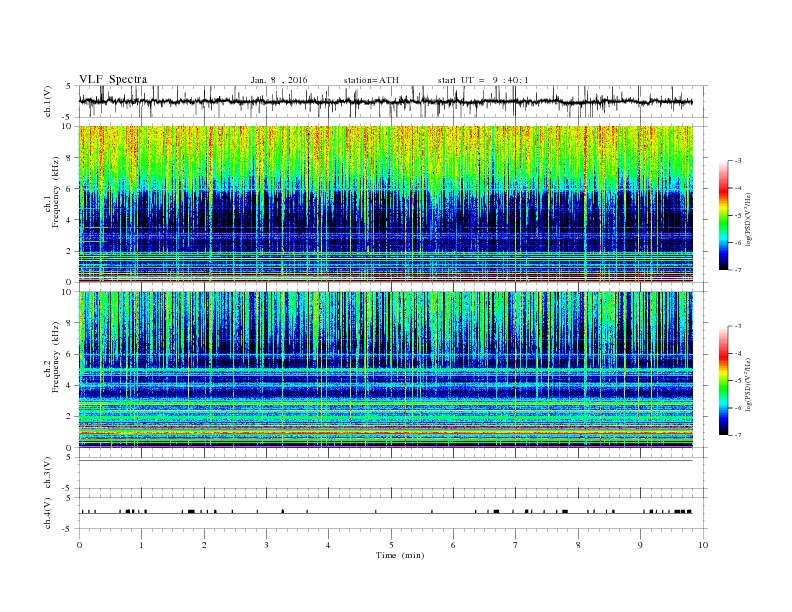Screen dimensions: 792x612
Task: Click the ch.3 flat trace panel
Action: click(393, 473)
